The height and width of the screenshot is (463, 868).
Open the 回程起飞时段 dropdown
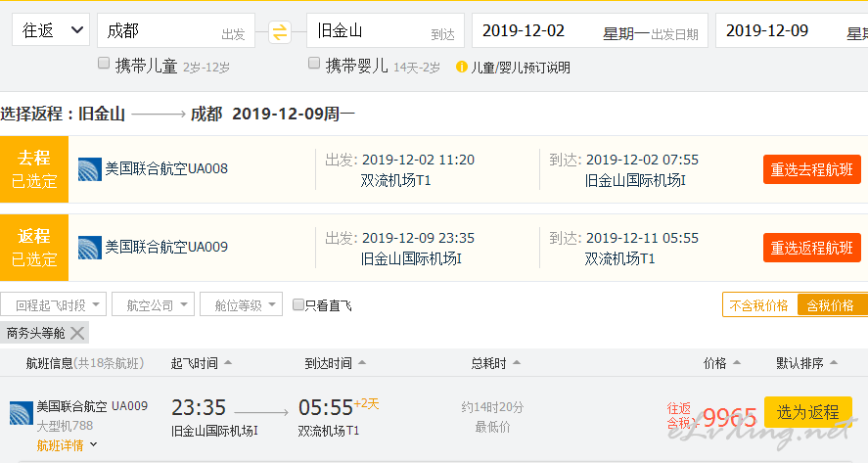tap(53, 304)
